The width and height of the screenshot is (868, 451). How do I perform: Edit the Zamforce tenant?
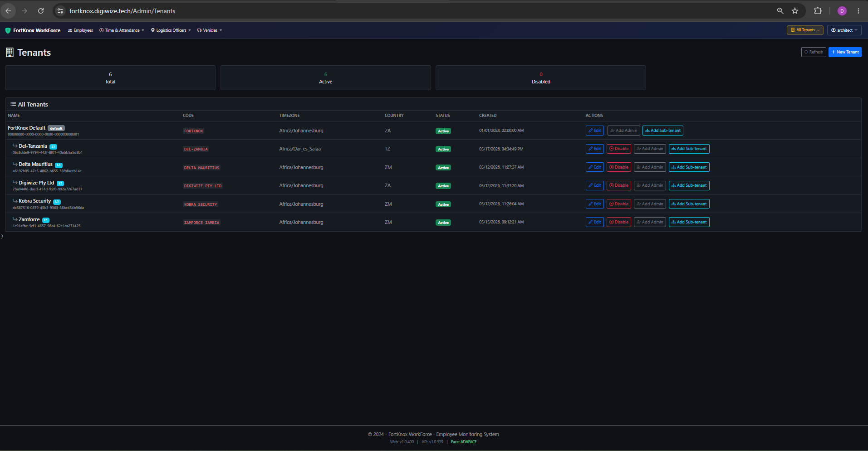[595, 222]
